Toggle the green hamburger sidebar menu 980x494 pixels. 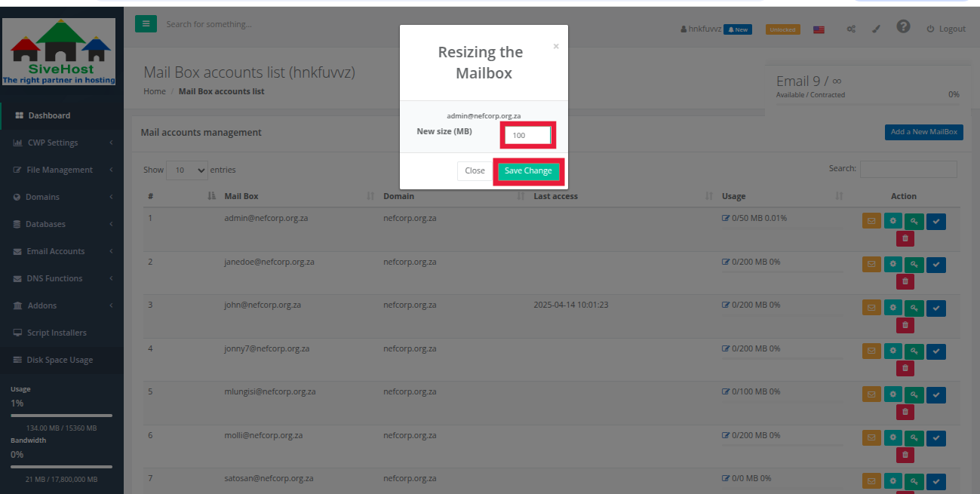click(146, 24)
